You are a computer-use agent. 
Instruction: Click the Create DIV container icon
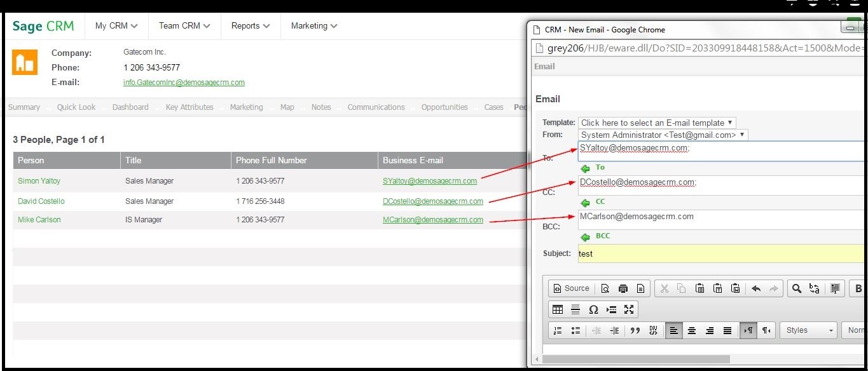(653, 330)
